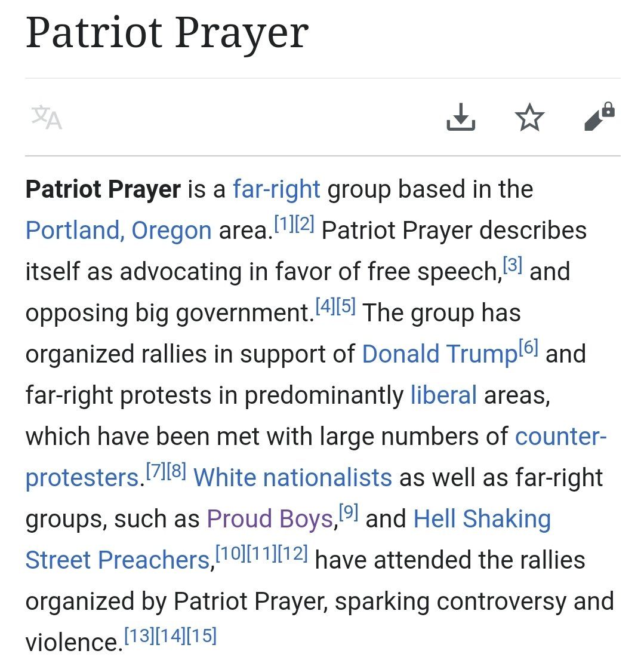Visit the Proud Boys link
The width and height of the screenshot is (644, 663).
point(270,519)
